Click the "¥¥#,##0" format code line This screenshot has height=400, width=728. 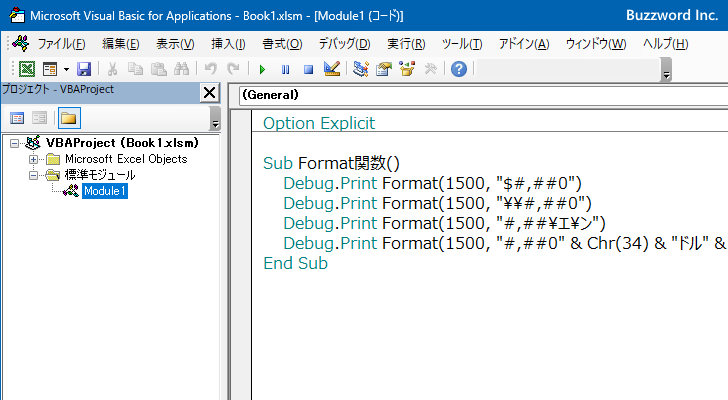(437, 203)
